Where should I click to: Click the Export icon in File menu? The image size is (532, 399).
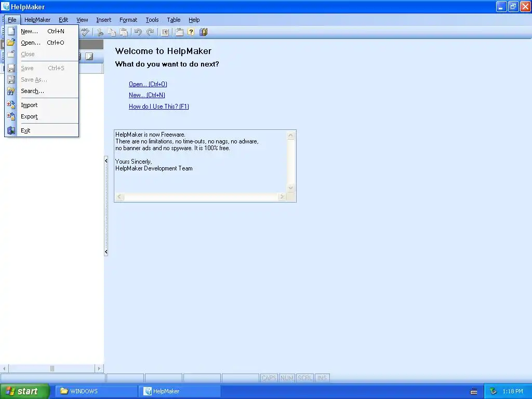tap(11, 116)
